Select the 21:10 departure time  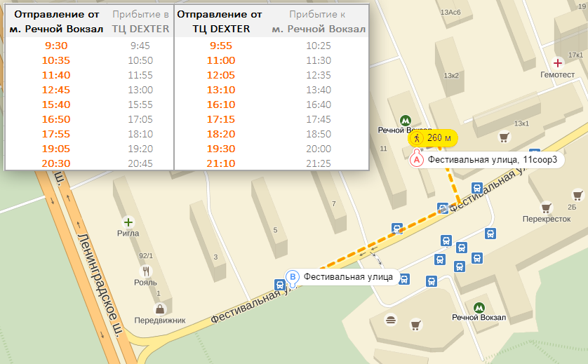coord(221,163)
